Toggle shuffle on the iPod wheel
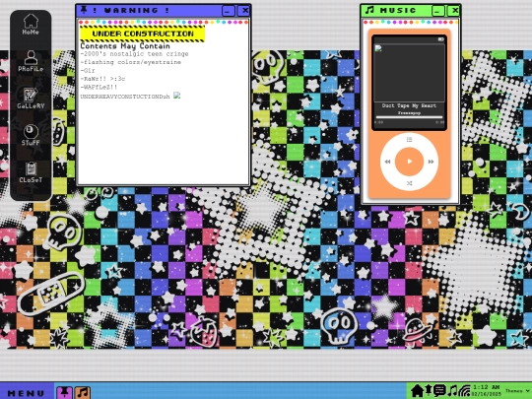The width and height of the screenshot is (532, 399). (409, 183)
